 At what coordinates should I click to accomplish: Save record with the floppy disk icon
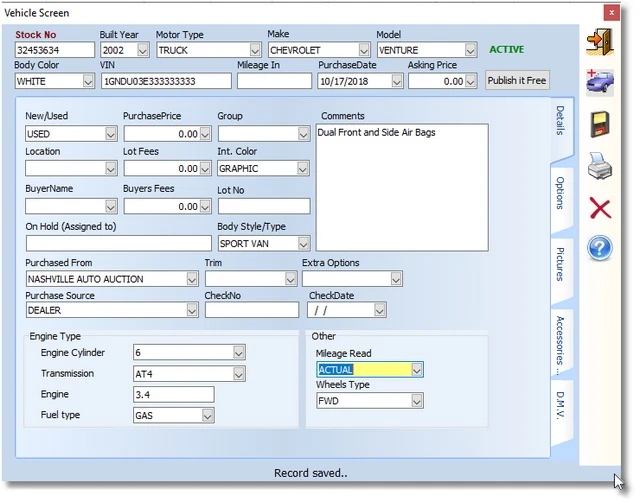click(599, 123)
